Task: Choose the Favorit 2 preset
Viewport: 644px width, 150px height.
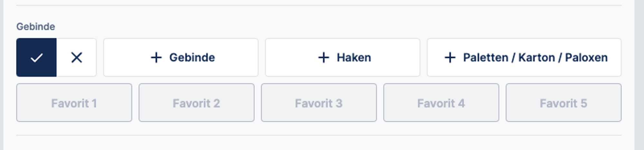Action: click(196, 103)
